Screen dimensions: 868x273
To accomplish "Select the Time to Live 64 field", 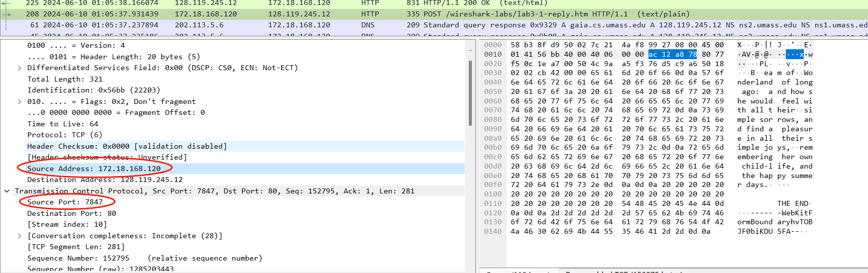I will (63, 124).
